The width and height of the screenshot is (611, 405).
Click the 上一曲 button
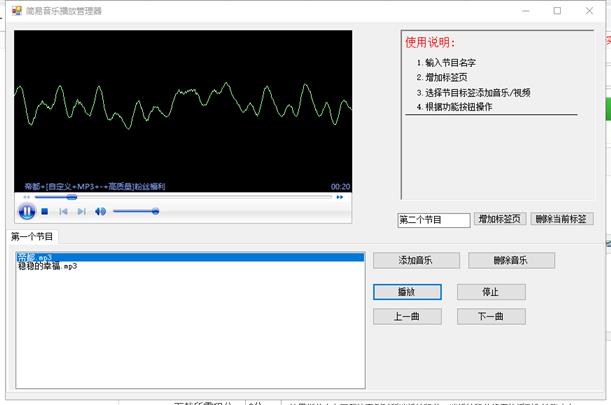[x=407, y=317]
